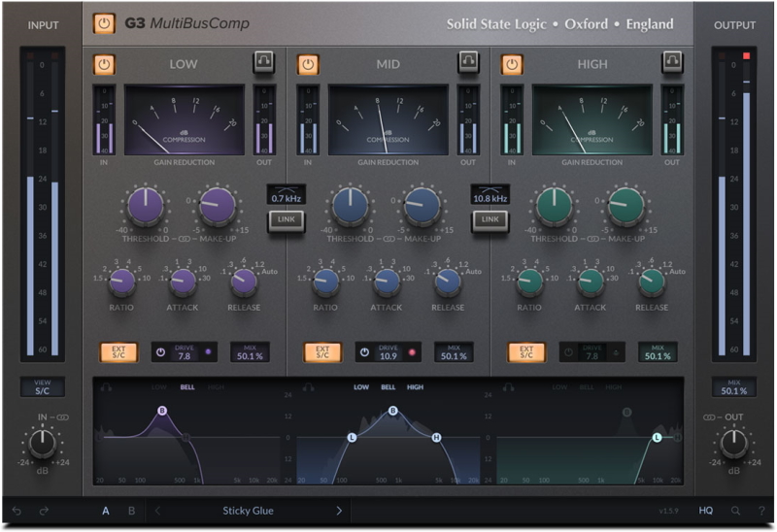This screenshot has height=532, width=777.
Task: Click the output gain OUT knob
Action: [734, 444]
